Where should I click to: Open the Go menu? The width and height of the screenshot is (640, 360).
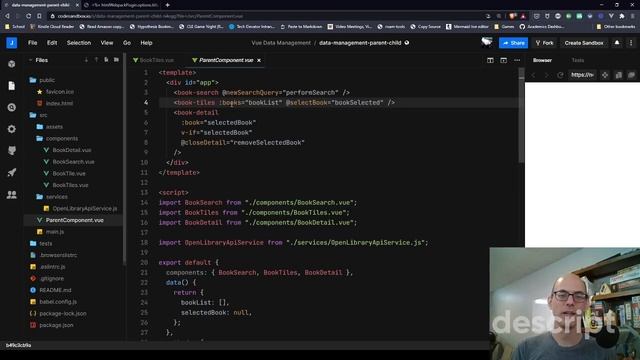coord(127,42)
